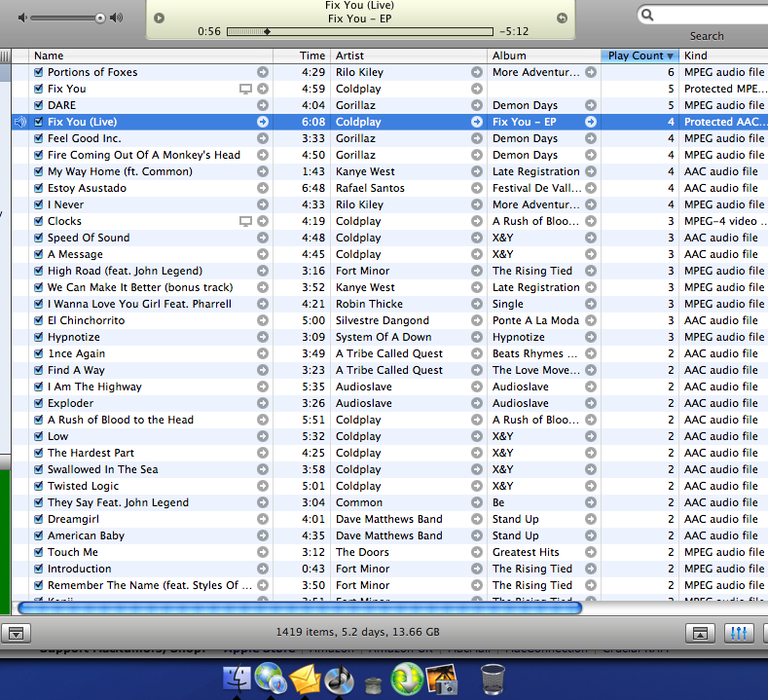The width and height of the screenshot is (768, 700).
Task: Sort by the Time column header
Action: click(302, 55)
